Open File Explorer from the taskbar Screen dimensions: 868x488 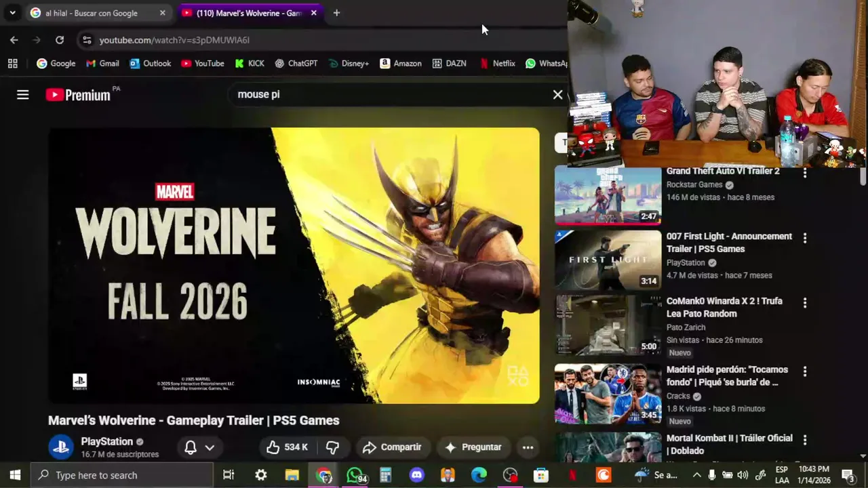pyautogui.click(x=292, y=475)
